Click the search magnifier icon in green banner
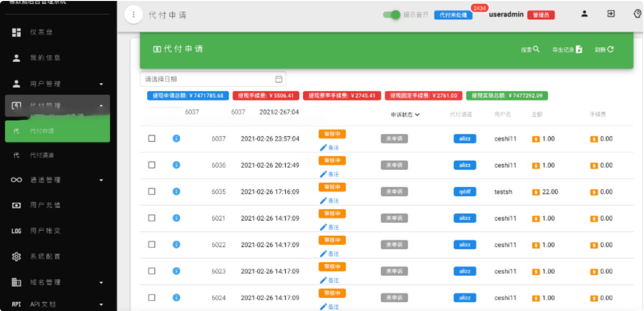 pyautogui.click(x=536, y=49)
